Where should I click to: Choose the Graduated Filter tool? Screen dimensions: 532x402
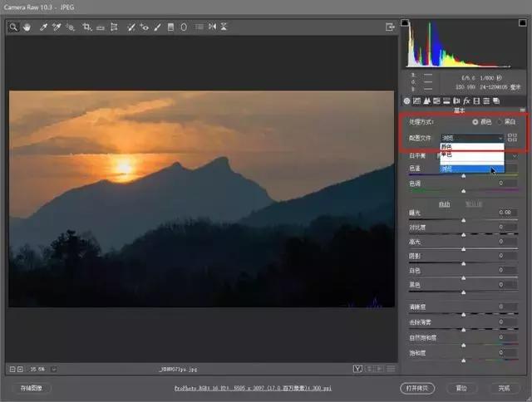click(x=170, y=27)
